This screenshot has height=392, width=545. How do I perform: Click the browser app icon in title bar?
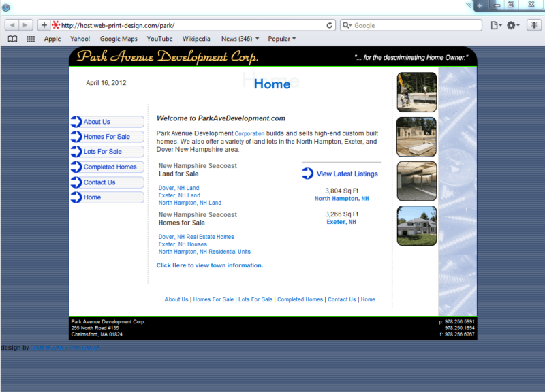point(5,7)
